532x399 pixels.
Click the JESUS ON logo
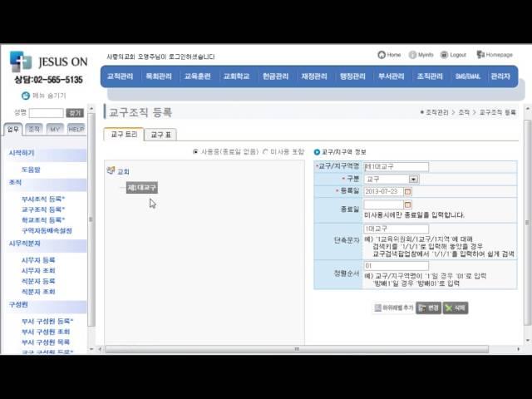[48, 62]
